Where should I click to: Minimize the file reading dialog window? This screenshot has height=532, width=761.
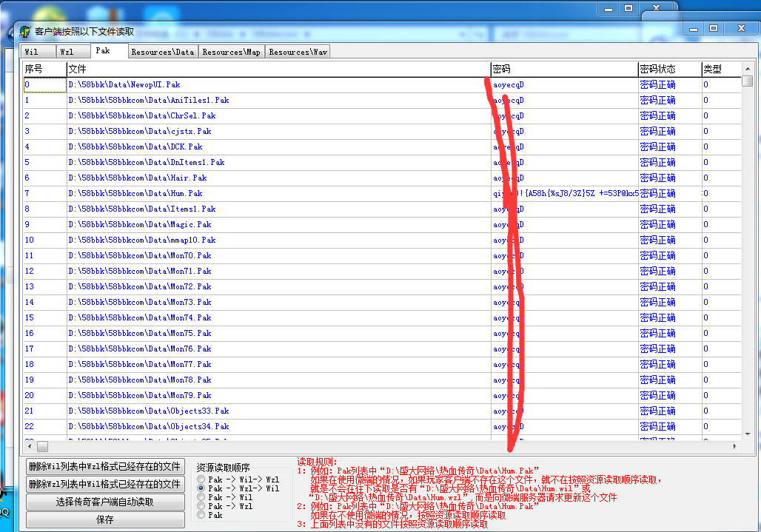click(693, 28)
